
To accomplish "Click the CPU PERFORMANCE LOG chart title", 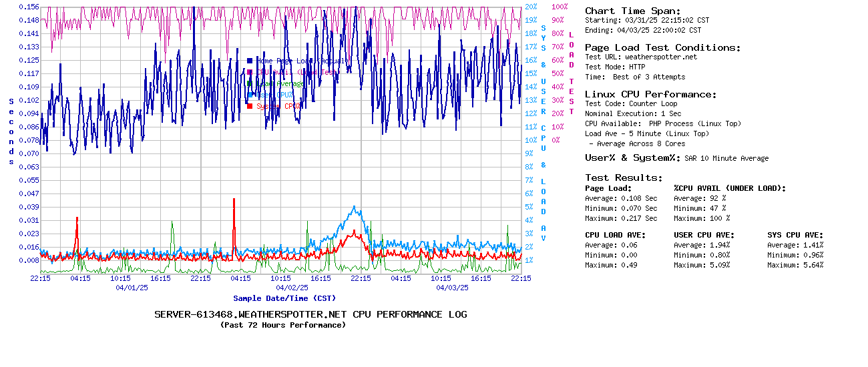I will pos(310,314).
